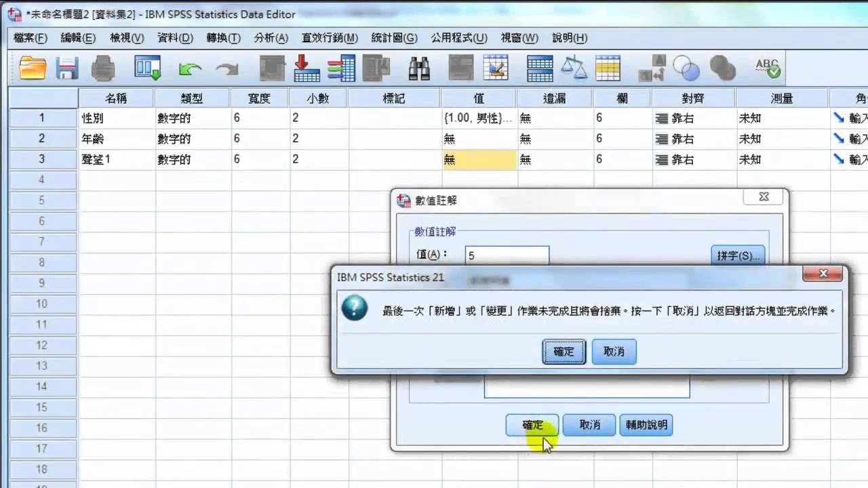The height and width of the screenshot is (488, 868).
Task: Open Weight Cases using the scales icon
Action: [x=574, y=68]
